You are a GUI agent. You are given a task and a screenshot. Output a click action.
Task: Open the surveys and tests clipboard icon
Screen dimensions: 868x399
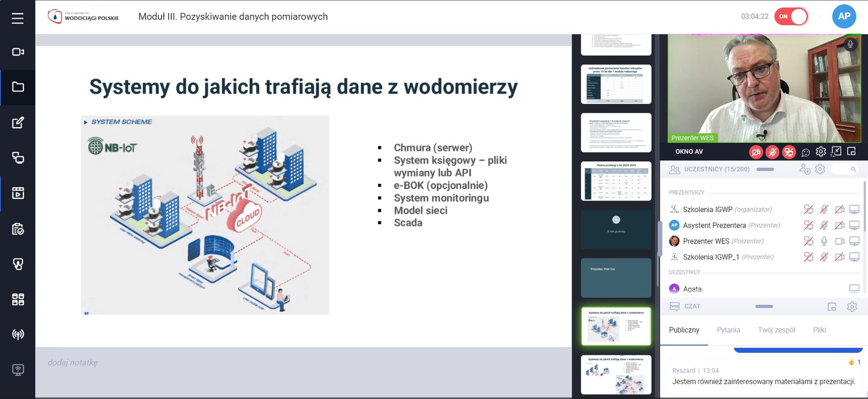click(x=18, y=229)
